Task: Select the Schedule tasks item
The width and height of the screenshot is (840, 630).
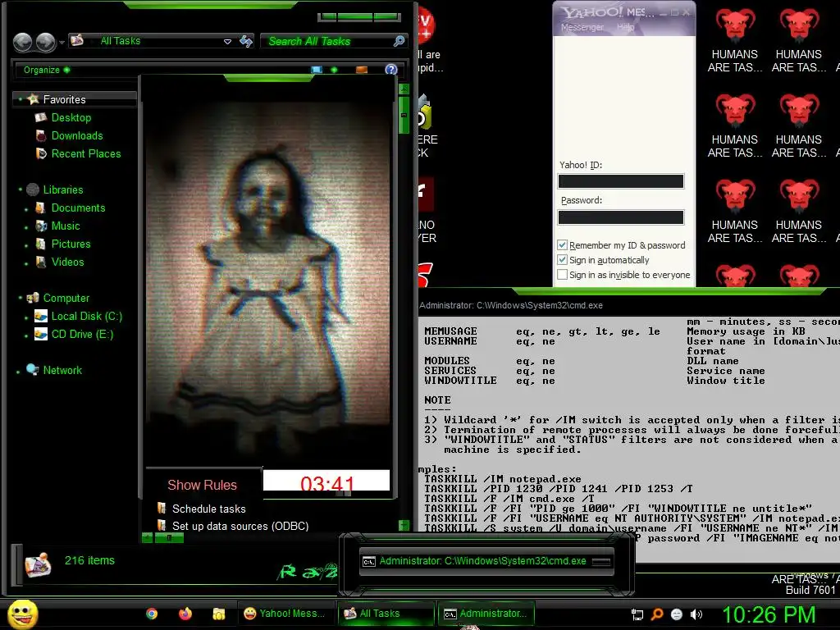Action: 209,509
